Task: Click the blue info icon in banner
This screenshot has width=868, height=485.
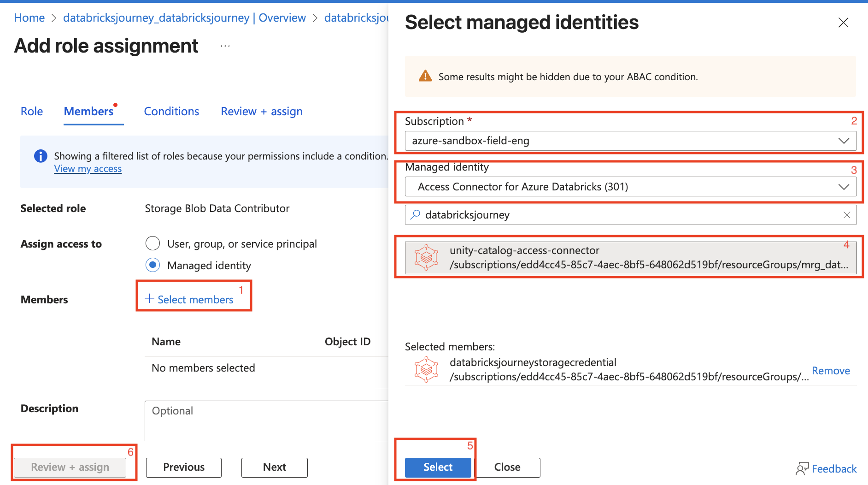Action: tap(41, 156)
